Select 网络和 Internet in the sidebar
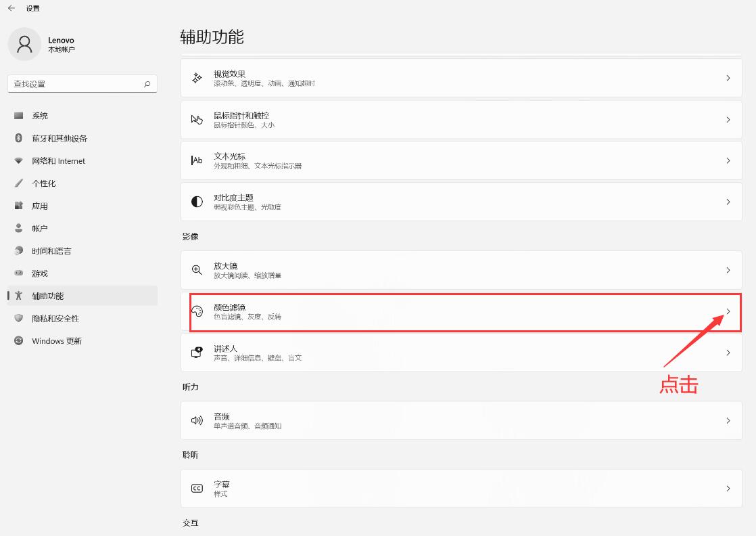The height and width of the screenshot is (536, 756). (58, 161)
